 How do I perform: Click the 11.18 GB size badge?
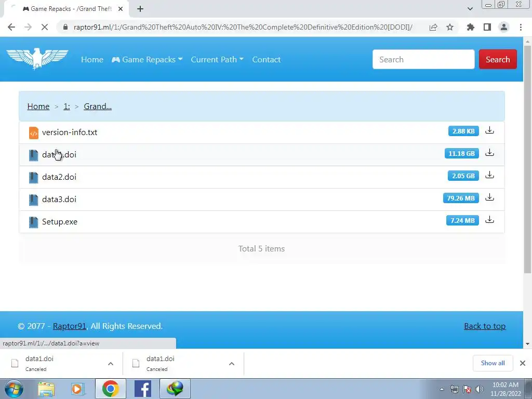tap(462, 153)
